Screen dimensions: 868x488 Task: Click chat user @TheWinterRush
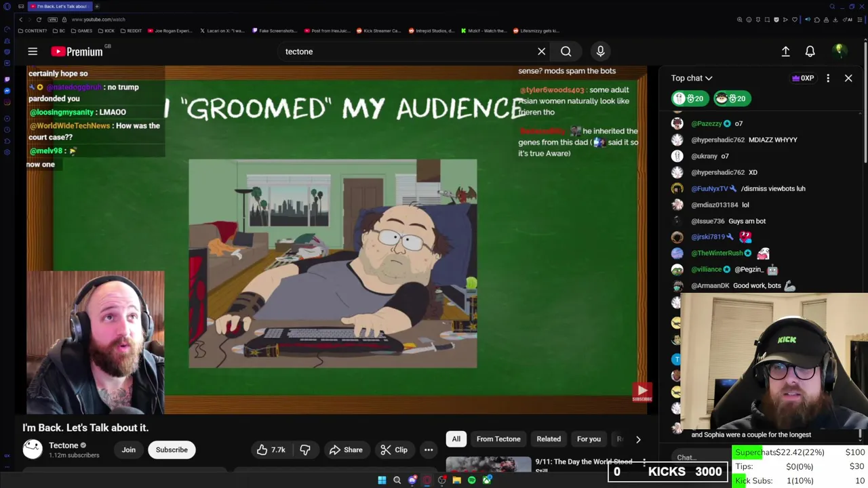pyautogui.click(x=717, y=253)
